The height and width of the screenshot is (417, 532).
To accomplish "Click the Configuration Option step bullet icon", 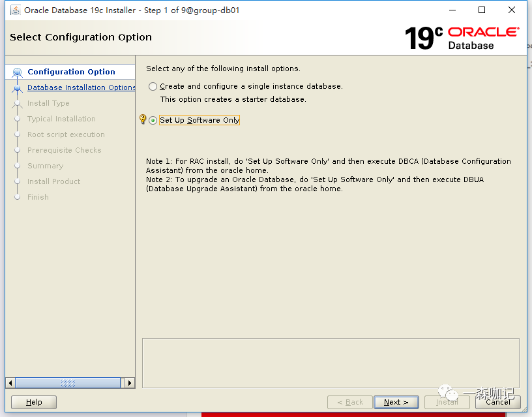I will pyautogui.click(x=18, y=72).
